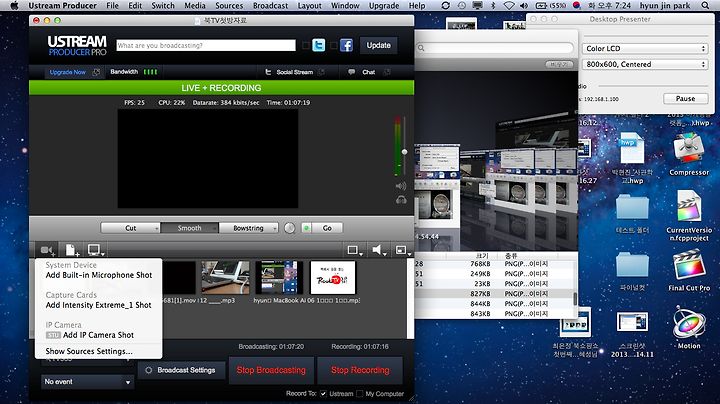Select Add Built-in Microphone Shot

(99, 275)
